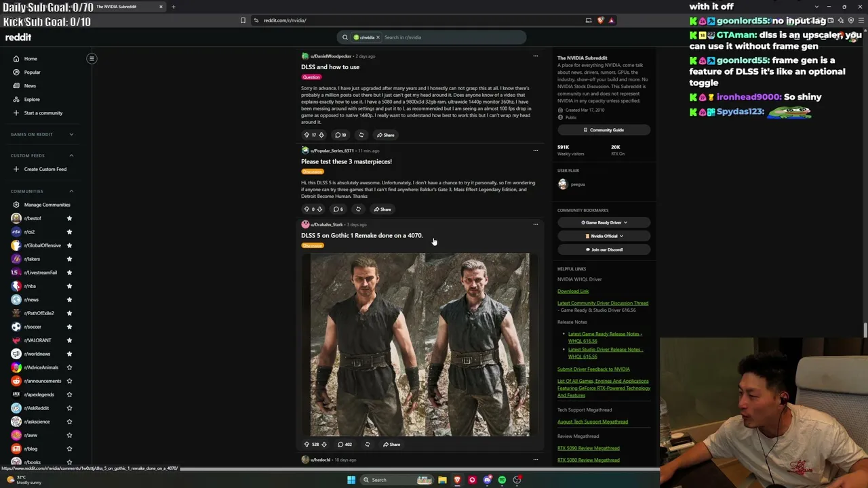This screenshot has height=488, width=868.
Task: Open the Gothic 1 Remake comparison image
Action: point(420,344)
